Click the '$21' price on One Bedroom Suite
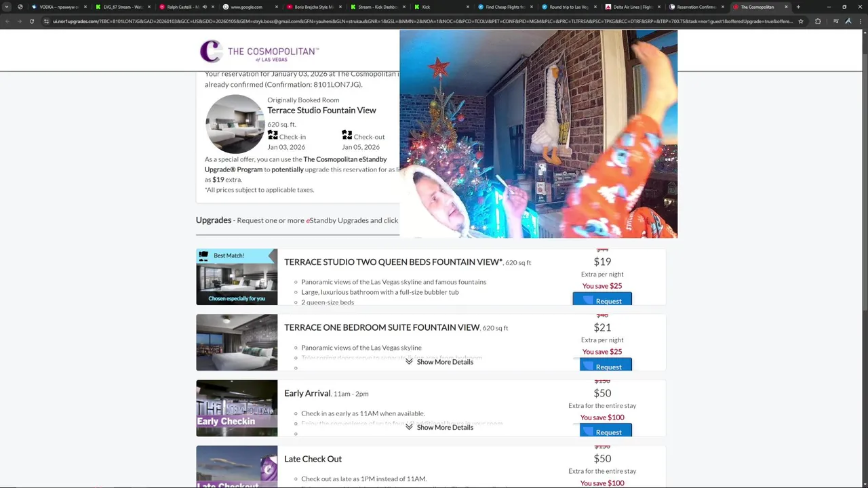 click(602, 327)
